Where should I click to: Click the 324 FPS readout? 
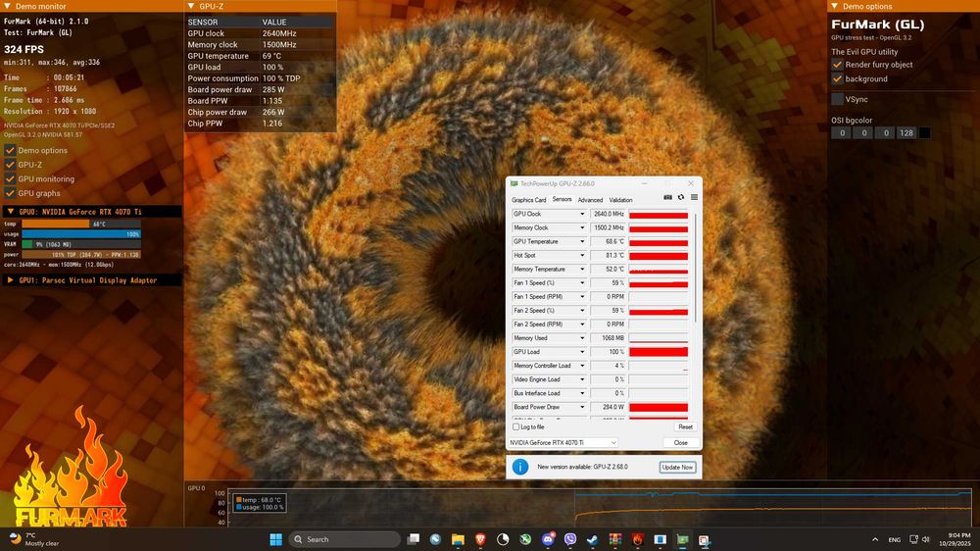(24, 49)
